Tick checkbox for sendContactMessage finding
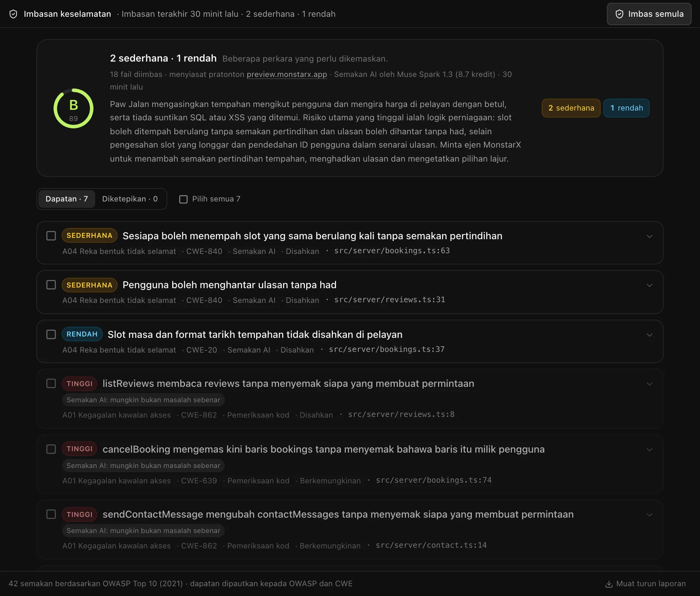Image resolution: width=700 pixels, height=596 pixels. click(x=51, y=514)
